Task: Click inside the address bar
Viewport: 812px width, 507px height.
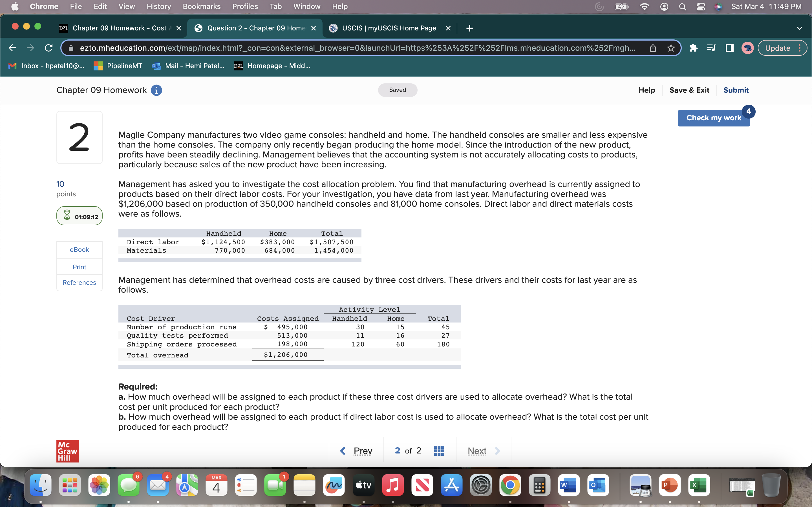Action: tap(336, 48)
